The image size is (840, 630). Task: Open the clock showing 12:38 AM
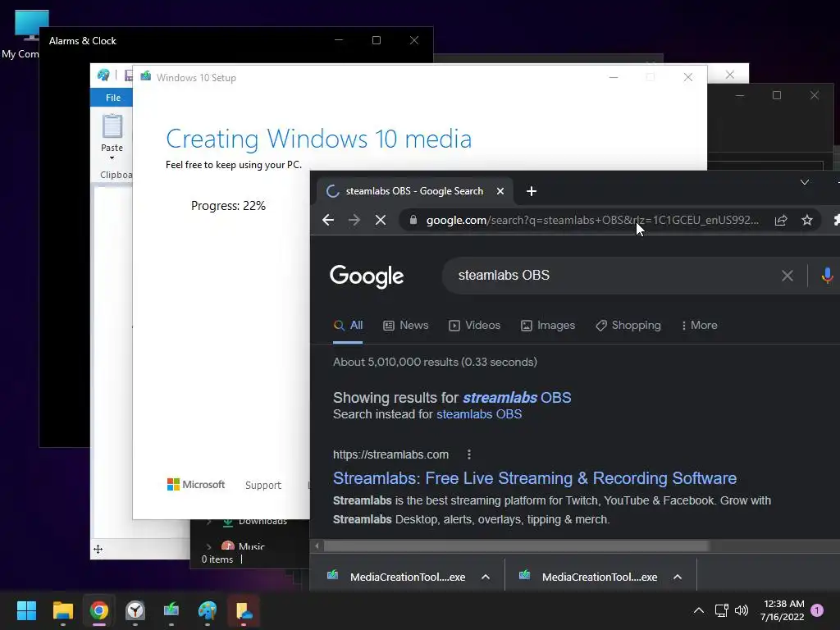[x=782, y=610]
